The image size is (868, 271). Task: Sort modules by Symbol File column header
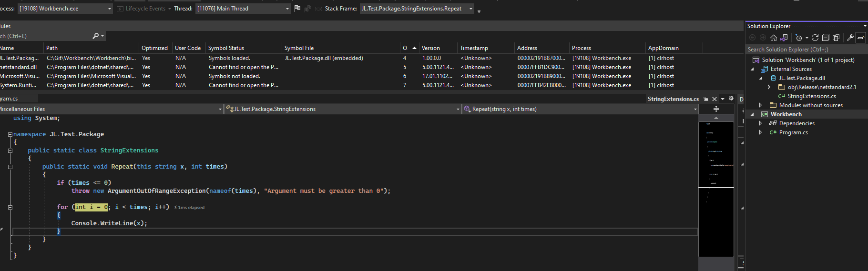[x=341, y=48]
